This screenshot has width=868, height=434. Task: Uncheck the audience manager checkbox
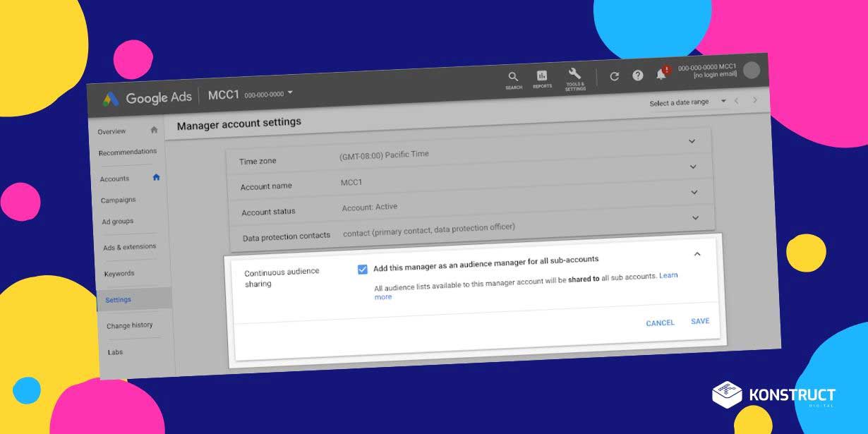coord(363,269)
